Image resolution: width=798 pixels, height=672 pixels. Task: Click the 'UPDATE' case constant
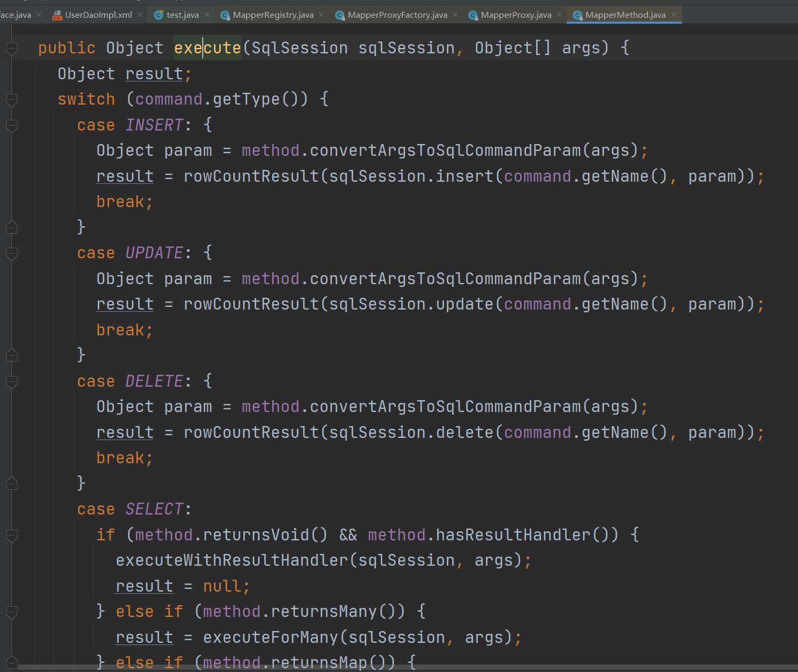coord(155,253)
